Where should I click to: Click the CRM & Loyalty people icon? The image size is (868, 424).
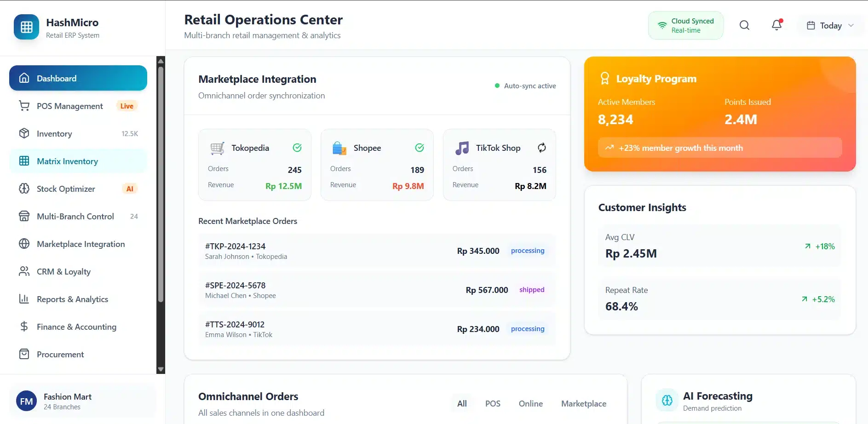pyautogui.click(x=24, y=271)
